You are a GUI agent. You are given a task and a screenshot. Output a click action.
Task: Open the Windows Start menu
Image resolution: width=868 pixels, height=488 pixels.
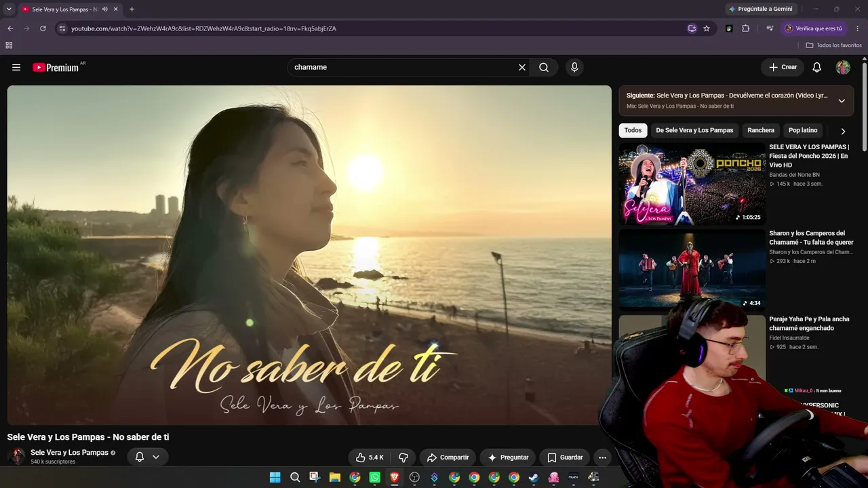[275, 477]
